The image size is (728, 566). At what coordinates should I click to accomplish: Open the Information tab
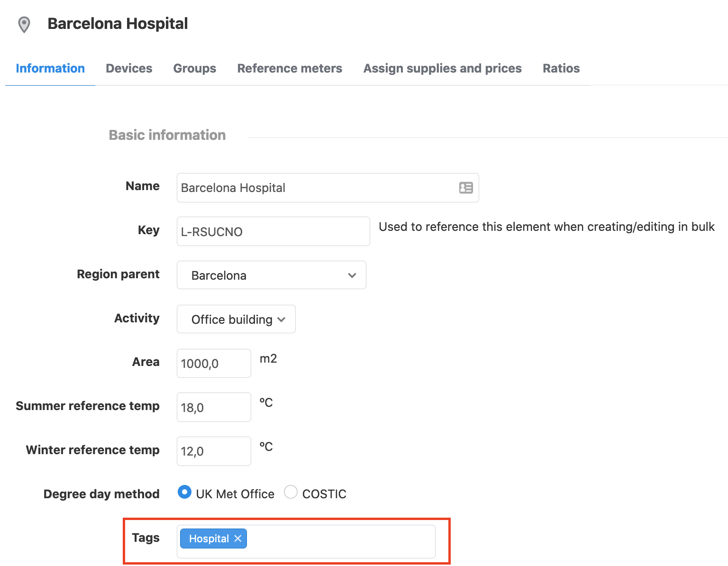(50, 68)
